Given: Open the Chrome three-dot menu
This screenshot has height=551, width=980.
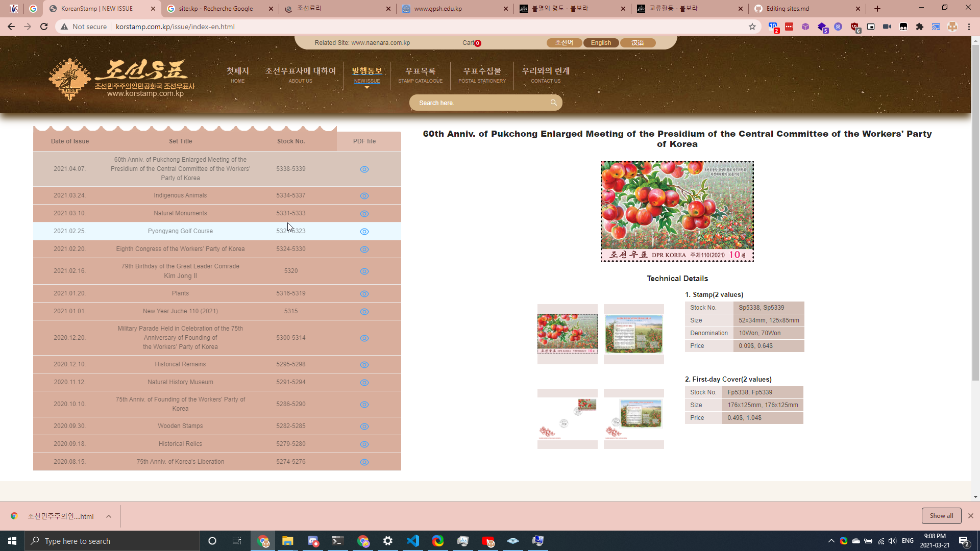Looking at the screenshot, I should point(969,27).
